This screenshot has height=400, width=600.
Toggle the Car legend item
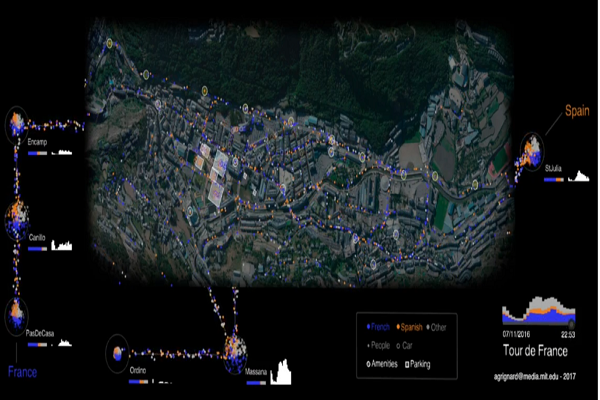[404, 346]
